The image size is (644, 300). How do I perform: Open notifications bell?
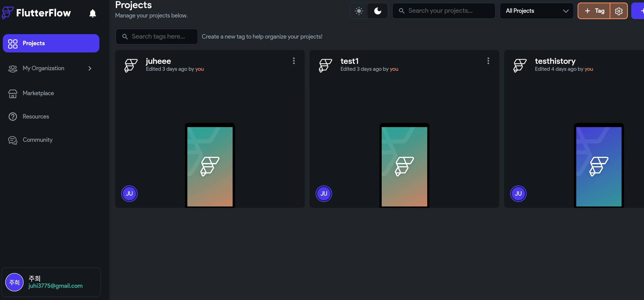93,13
